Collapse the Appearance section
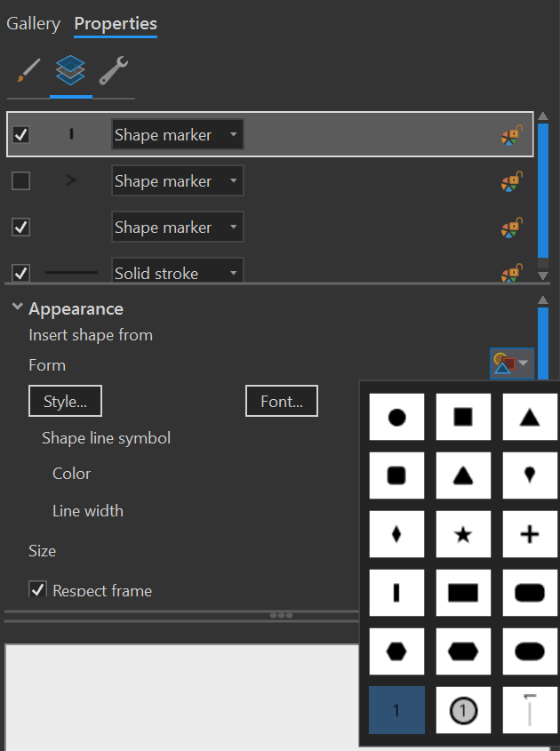The width and height of the screenshot is (560, 751). (18, 308)
